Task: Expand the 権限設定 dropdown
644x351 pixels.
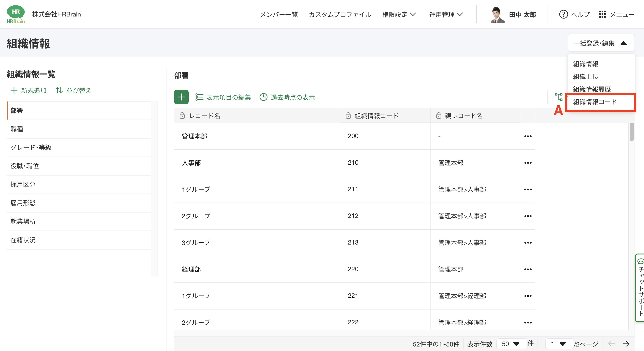Action: tap(399, 14)
